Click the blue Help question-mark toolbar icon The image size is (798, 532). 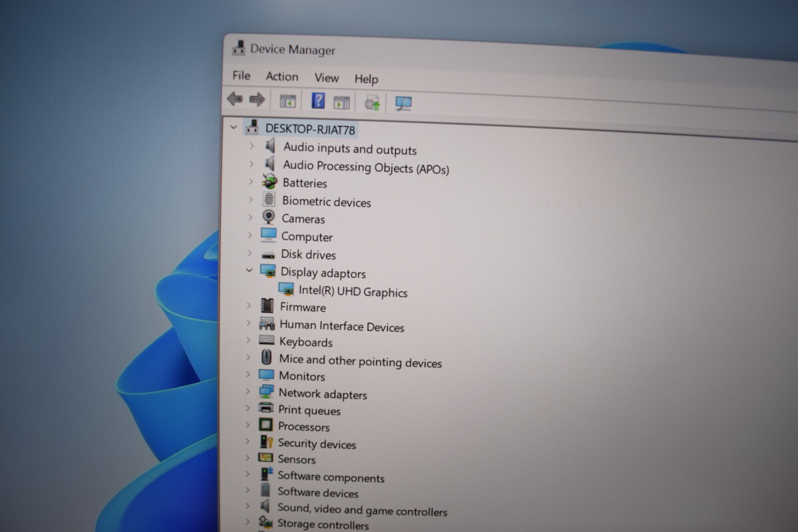pyautogui.click(x=319, y=101)
